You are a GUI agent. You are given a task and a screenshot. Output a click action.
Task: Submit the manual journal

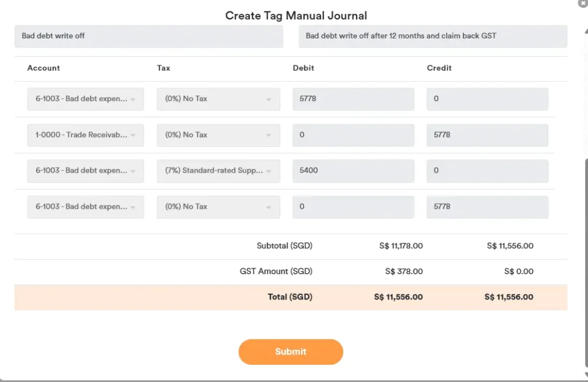[291, 352]
